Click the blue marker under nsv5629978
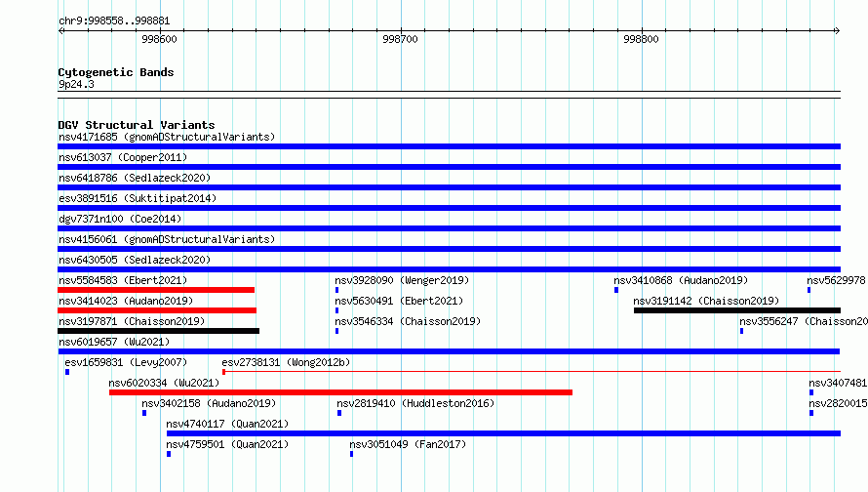 point(809,290)
